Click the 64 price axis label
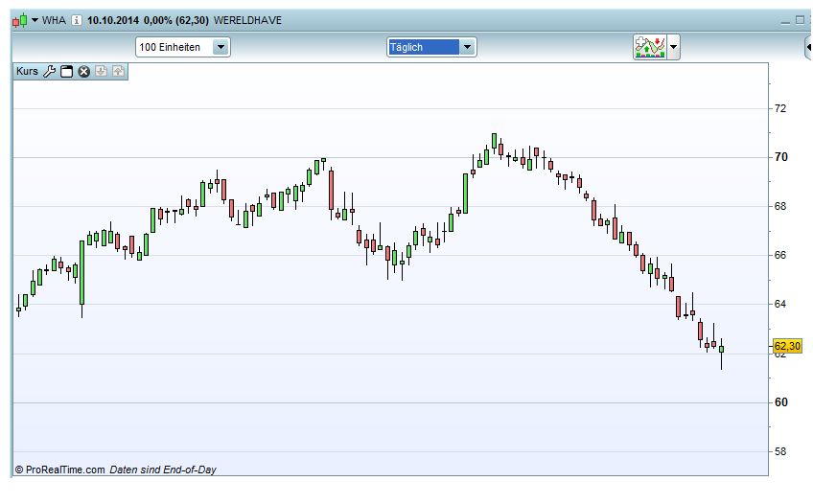813x504 pixels. coord(779,304)
